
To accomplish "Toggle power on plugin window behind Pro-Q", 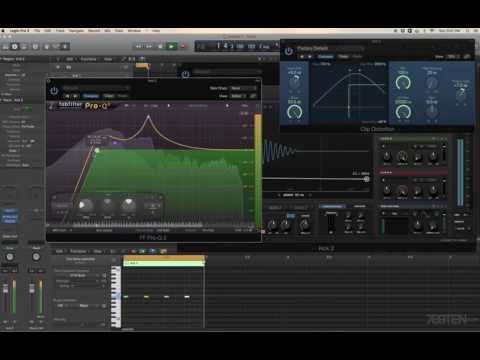I will 185,74.
